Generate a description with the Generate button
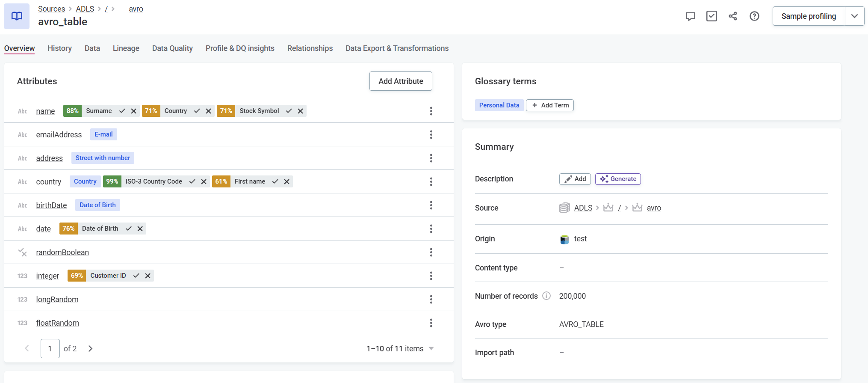The image size is (868, 383). pos(618,179)
